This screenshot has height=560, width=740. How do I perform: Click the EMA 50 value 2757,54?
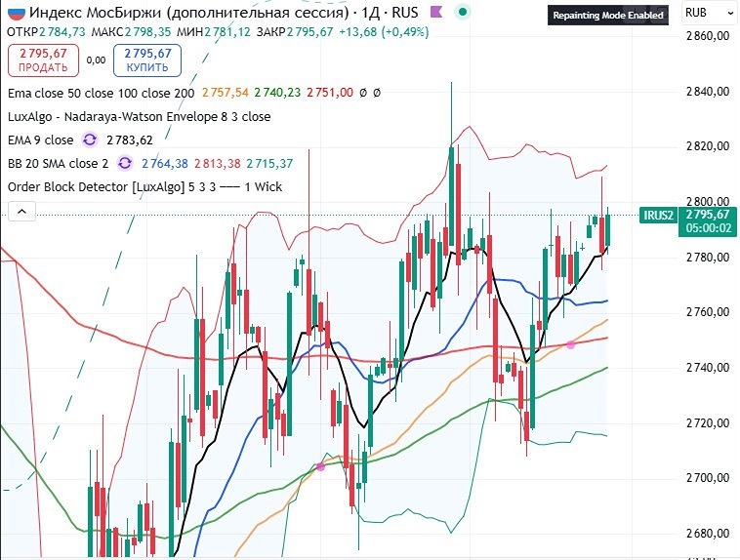[x=226, y=93]
